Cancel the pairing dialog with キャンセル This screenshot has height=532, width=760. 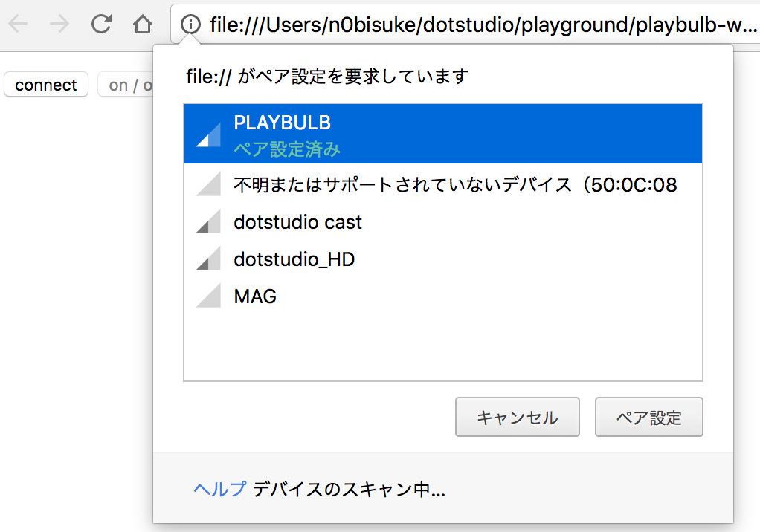[x=517, y=417]
